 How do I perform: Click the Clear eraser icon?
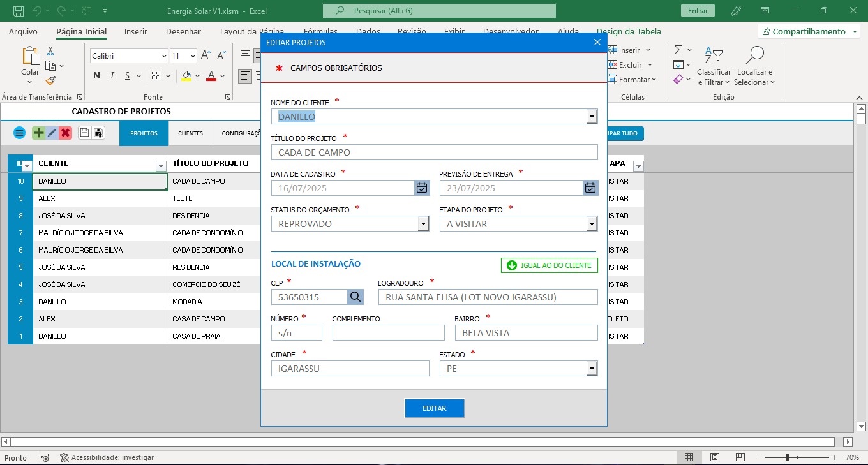[x=678, y=79]
